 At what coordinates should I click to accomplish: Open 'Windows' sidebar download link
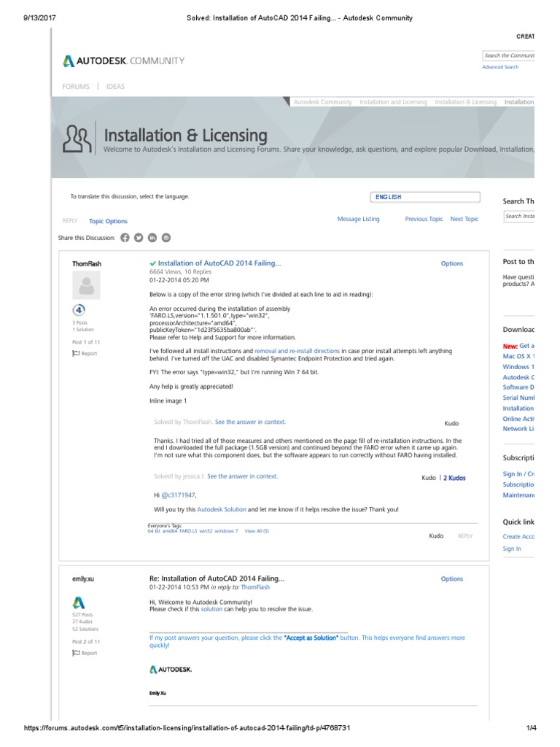(518, 367)
